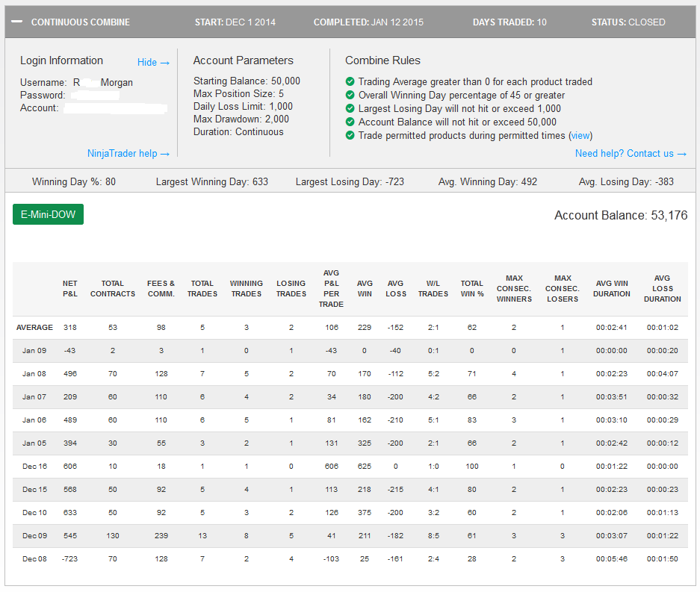Select the Jan 07 row date
The width and height of the screenshot is (700, 592).
(x=34, y=397)
